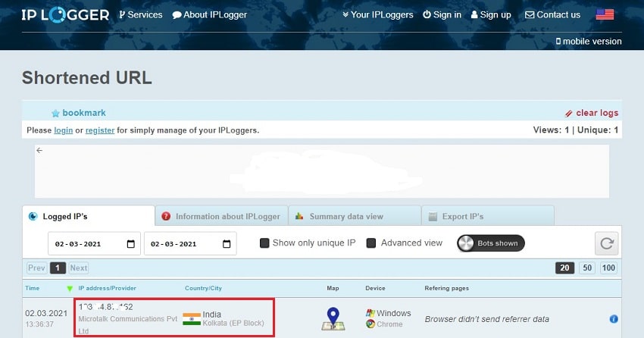The width and height of the screenshot is (644, 338).
Task: Click the refresh logs button
Action: [x=607, y=243]
